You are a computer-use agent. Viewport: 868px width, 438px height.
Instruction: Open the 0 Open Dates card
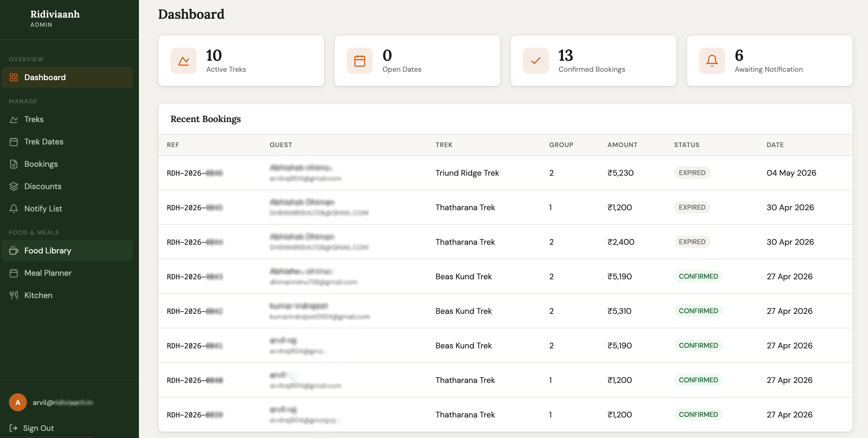tap(417, 61)
